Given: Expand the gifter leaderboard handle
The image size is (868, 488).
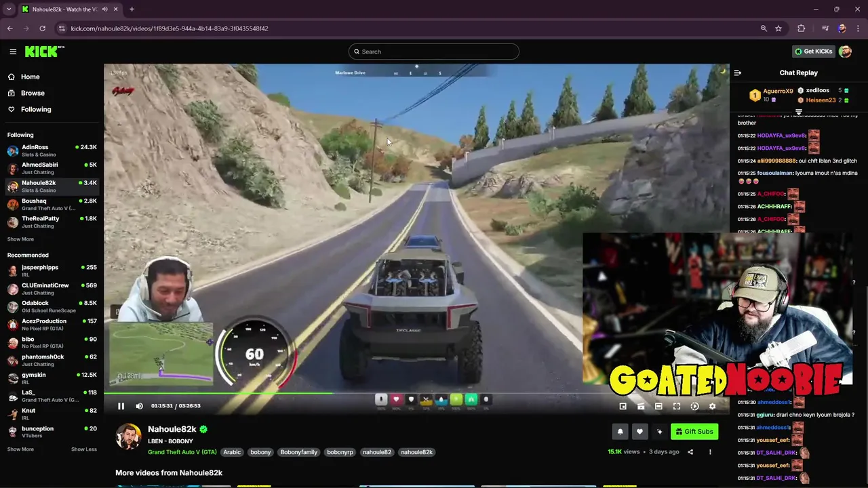Looking at the screenshot, I should [799, 112].
